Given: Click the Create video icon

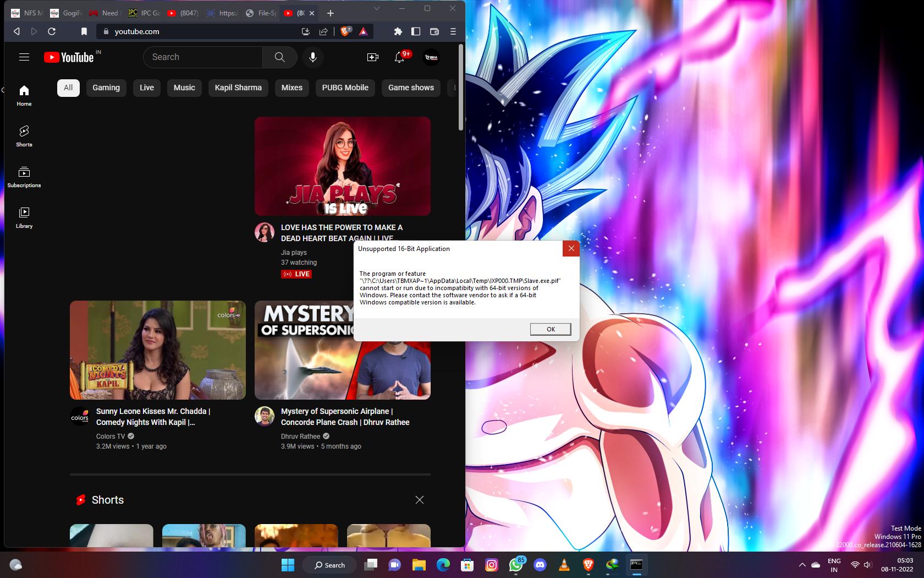Looking at the screenshot, I should coord(372,57).
